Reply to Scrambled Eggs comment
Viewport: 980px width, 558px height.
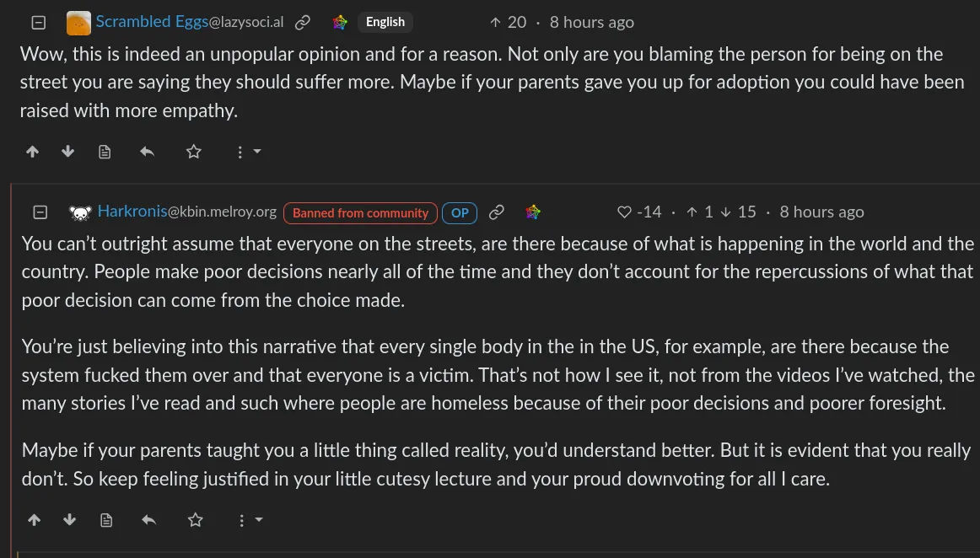tap(147, 152)
